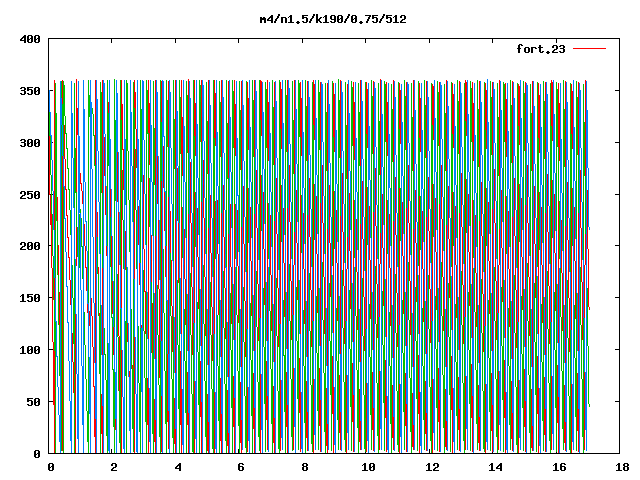Click y-axis label 100

(30, 350)
